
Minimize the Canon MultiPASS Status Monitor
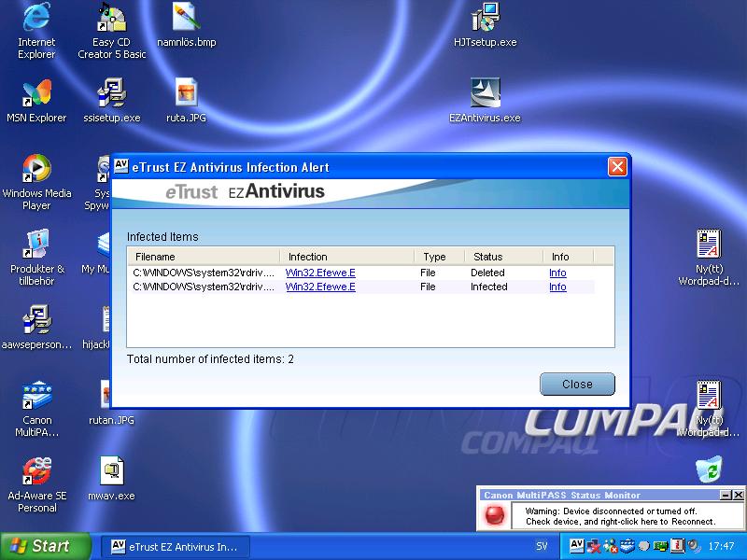tap(726, 496)
